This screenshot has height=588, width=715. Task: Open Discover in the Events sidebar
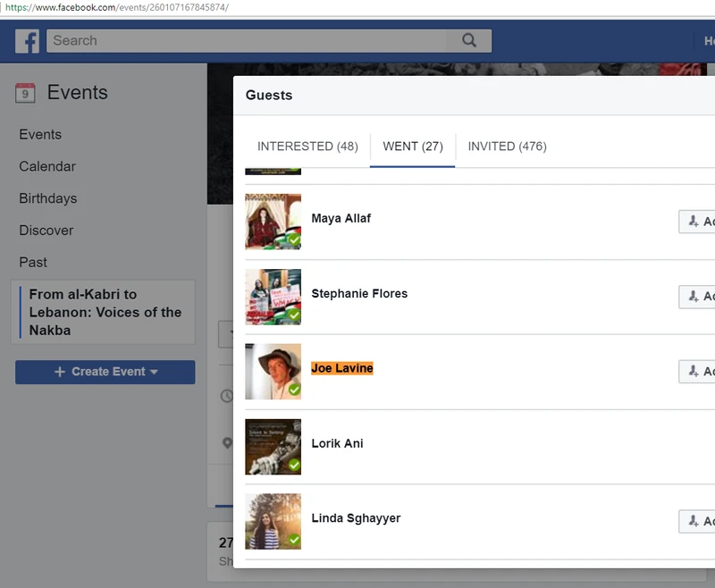[46, 231]
